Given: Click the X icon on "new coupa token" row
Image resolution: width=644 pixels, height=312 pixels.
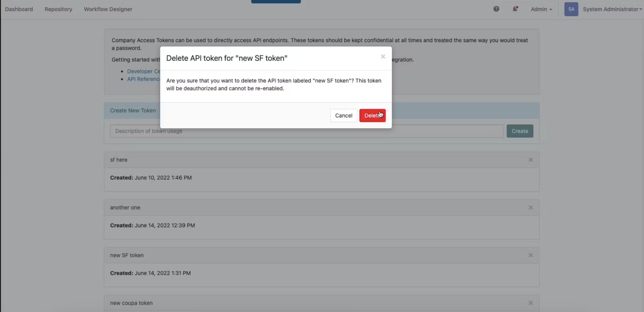Looking at the screenshot, I should pos(531,303).
